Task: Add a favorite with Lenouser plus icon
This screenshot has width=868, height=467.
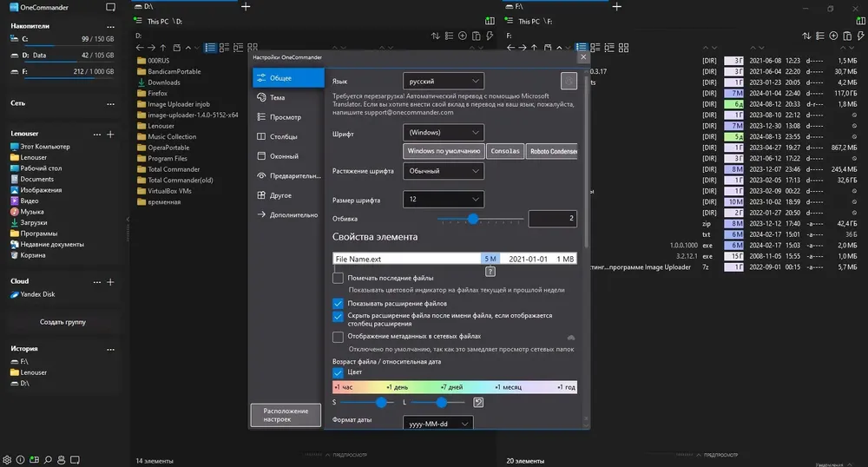Action: tap(110, 134)
